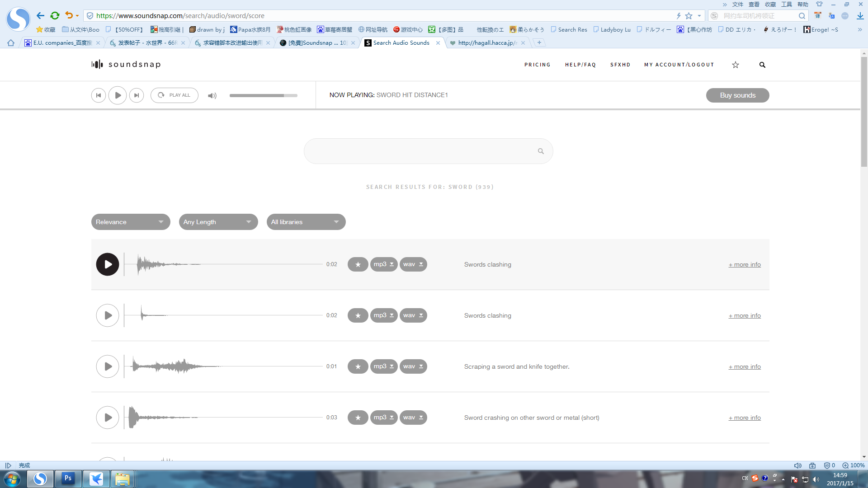Open more info for Scraping a sword
Screen dimensions: 868x488
[745, 366]
